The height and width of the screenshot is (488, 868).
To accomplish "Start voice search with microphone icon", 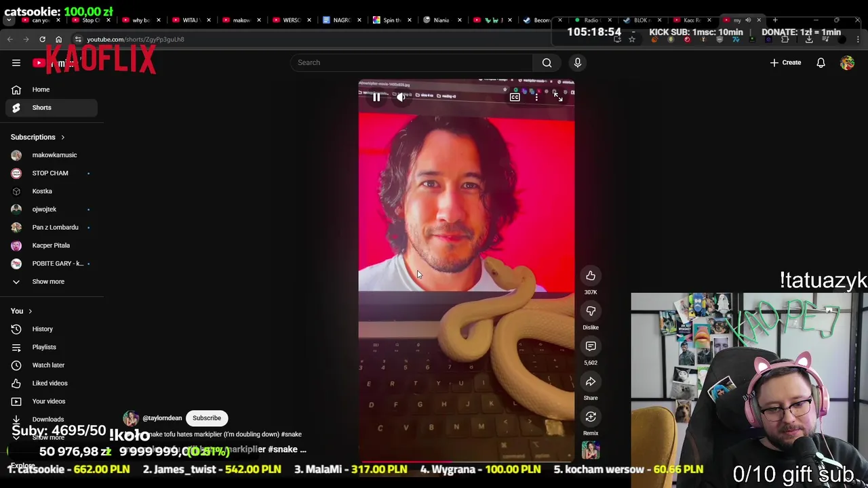I will coord(578,62).
